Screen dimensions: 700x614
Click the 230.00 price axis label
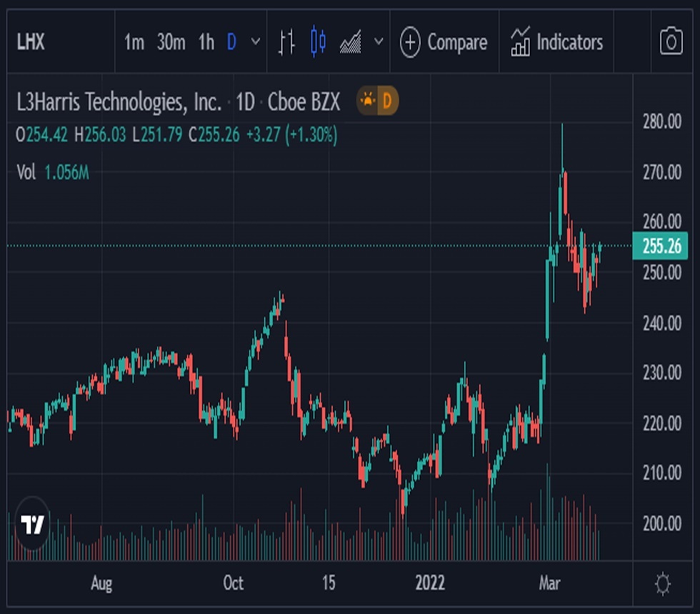pos(662,373)
